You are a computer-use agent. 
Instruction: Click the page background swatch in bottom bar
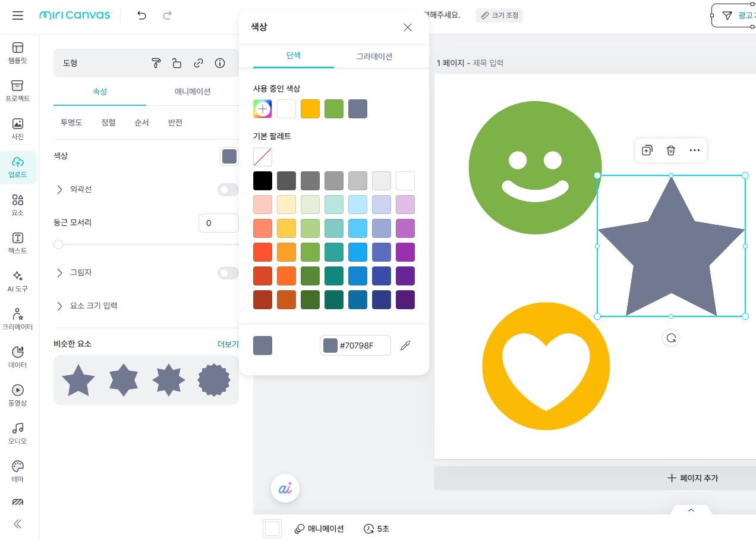272,529
